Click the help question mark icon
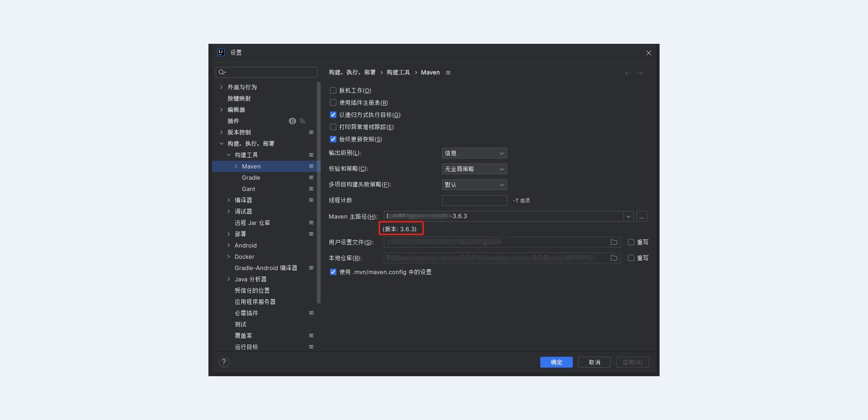Screen dimensions: 868x420 (x=224, y=362)
